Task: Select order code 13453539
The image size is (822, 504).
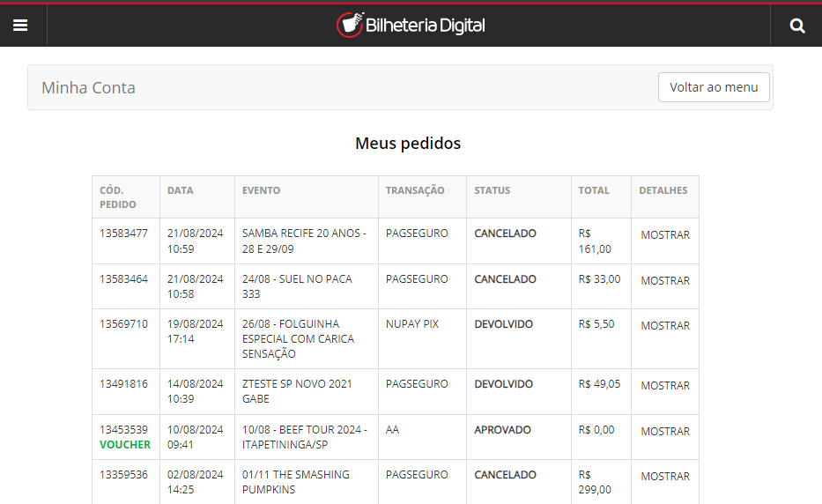Action: pos(123,429)
